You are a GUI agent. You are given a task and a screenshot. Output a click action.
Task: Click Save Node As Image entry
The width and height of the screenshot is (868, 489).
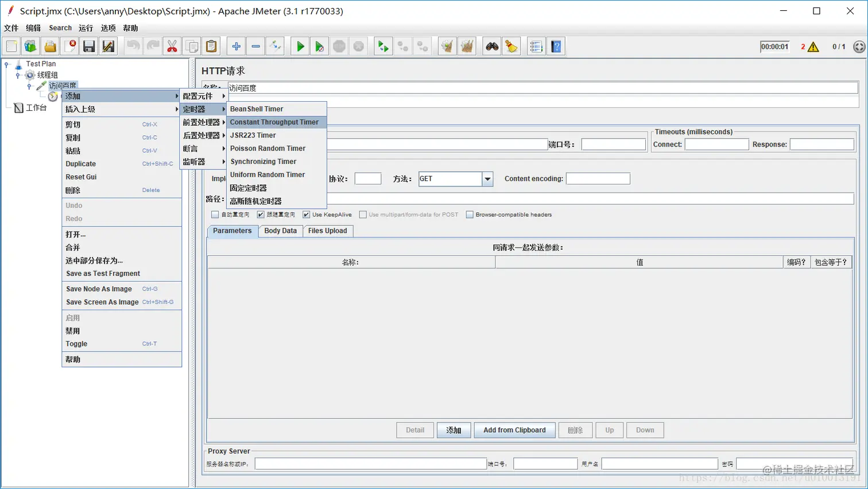coord(122,289)
